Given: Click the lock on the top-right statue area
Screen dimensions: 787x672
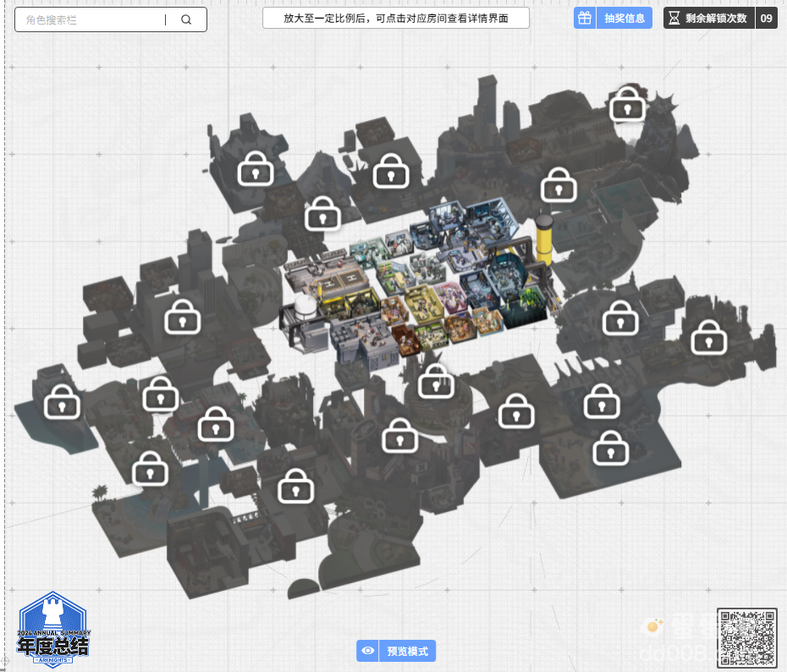Looking at the screenshot, I should 627,103.
